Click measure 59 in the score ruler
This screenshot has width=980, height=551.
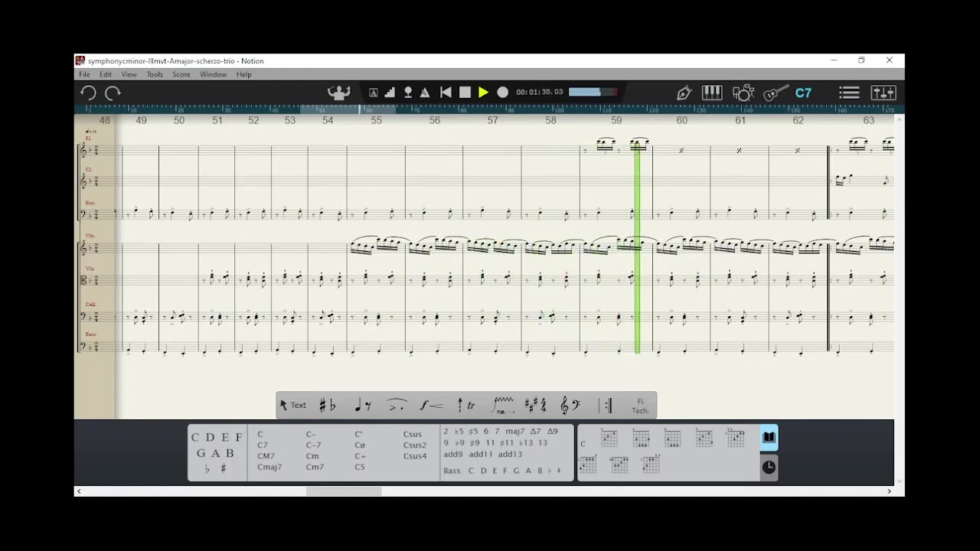coord(616,120)
